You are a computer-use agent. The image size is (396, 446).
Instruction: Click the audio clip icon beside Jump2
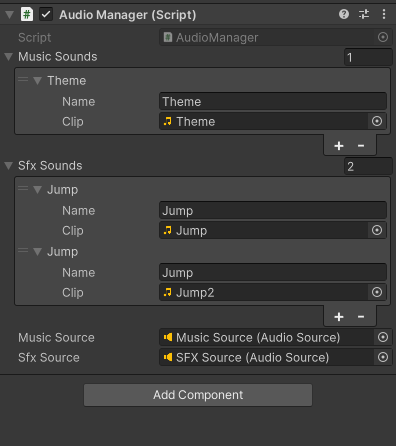click(x=167, y=292)
